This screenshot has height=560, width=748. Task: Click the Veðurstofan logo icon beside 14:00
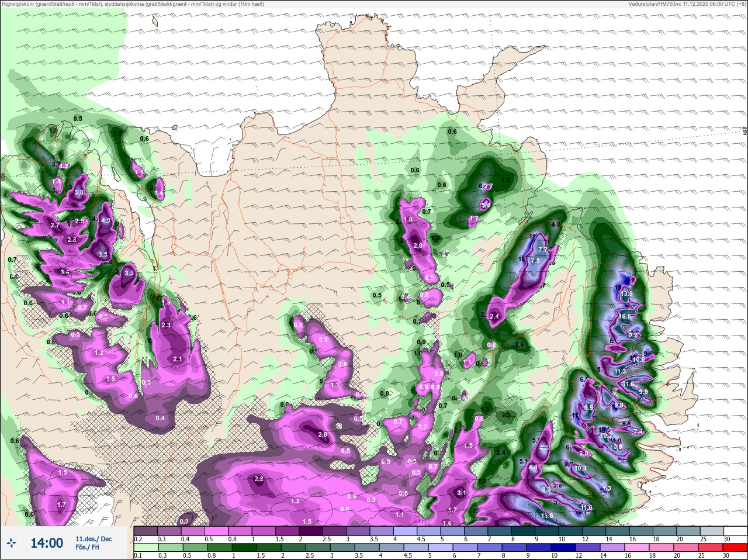[x=11, y=543]
